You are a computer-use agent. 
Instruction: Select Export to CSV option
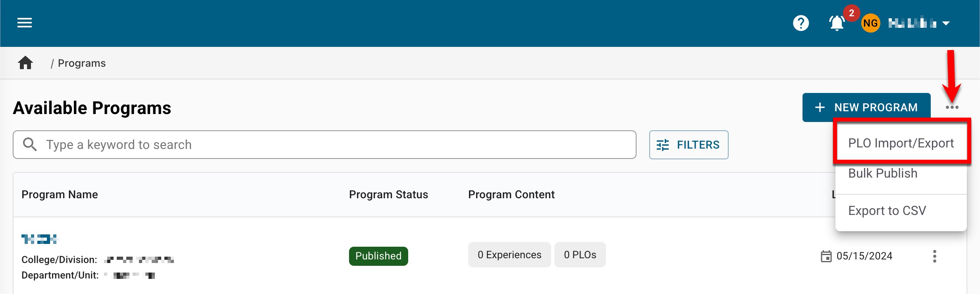tap(887, 211)
